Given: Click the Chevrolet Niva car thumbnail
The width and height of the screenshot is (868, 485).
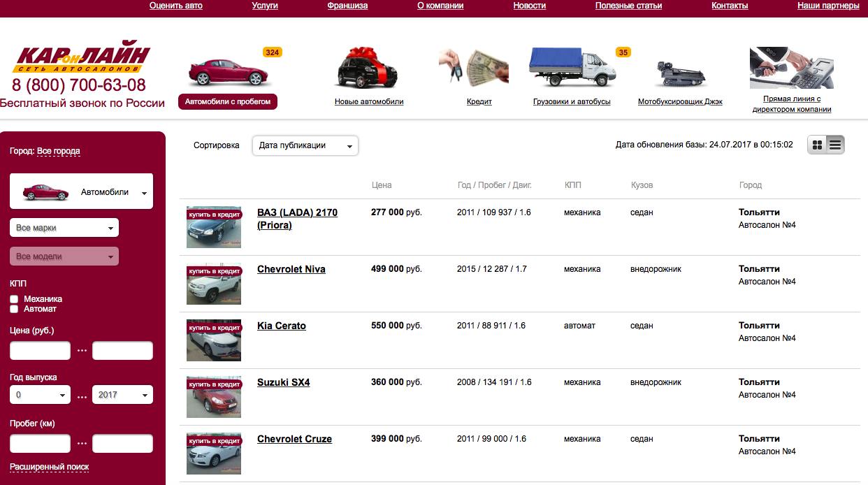Looking at the screenshot, I should (214, 284).
